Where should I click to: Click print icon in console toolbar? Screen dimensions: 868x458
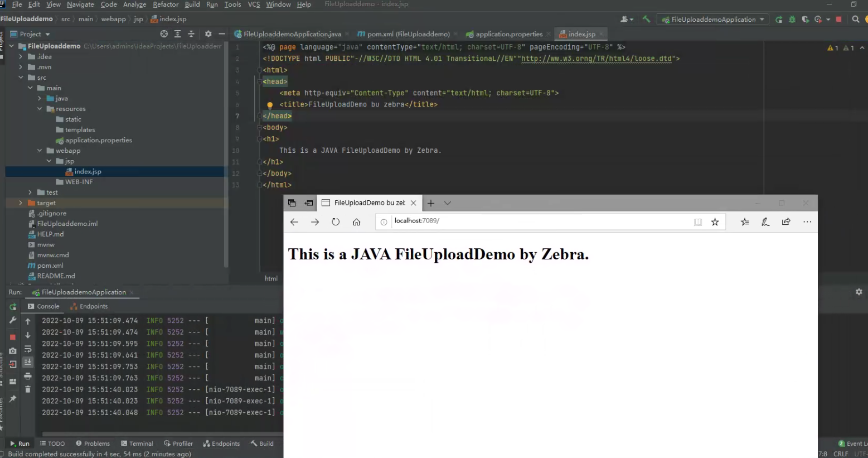coord(28,377)
